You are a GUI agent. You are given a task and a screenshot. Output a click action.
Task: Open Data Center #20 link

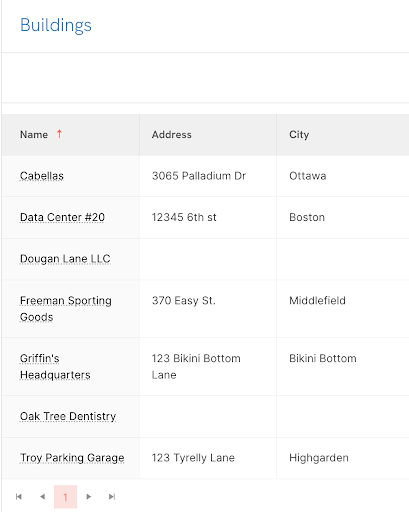[62, 217]
